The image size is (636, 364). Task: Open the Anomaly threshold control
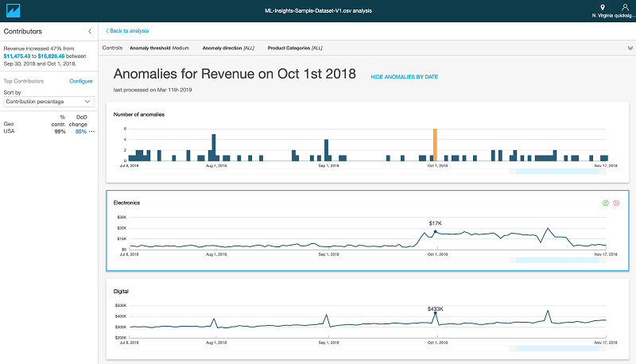(x=159, y=48)
